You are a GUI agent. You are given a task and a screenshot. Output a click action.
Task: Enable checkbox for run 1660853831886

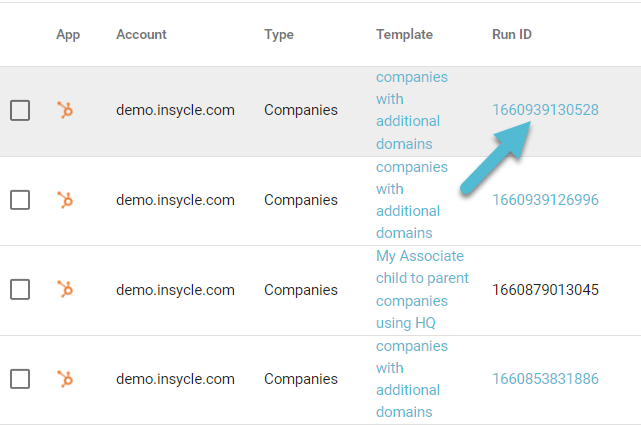click(x=20, y=379)
